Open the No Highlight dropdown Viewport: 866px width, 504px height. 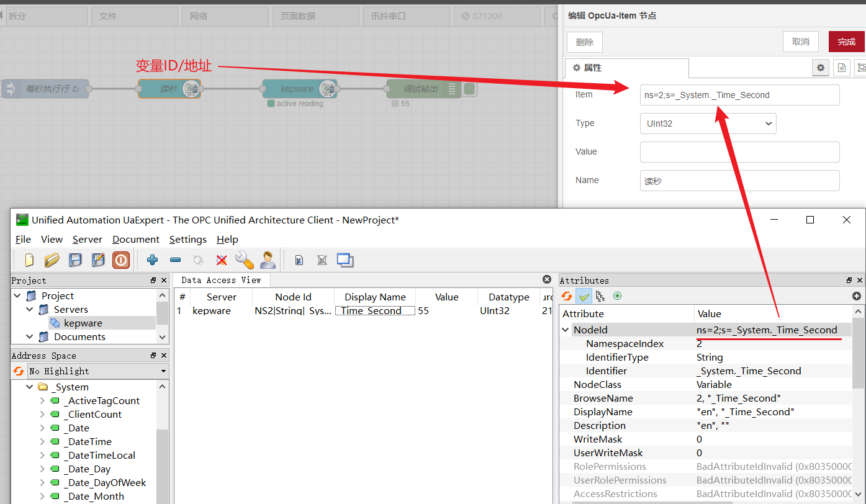(x=98, y=371)
